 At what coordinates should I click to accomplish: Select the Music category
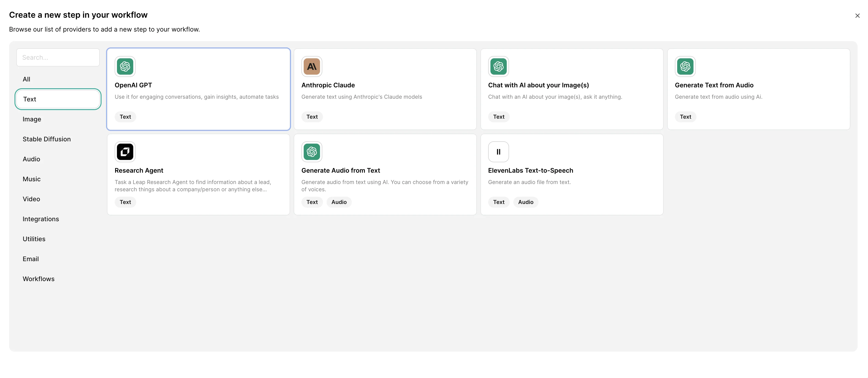(31, 179)
